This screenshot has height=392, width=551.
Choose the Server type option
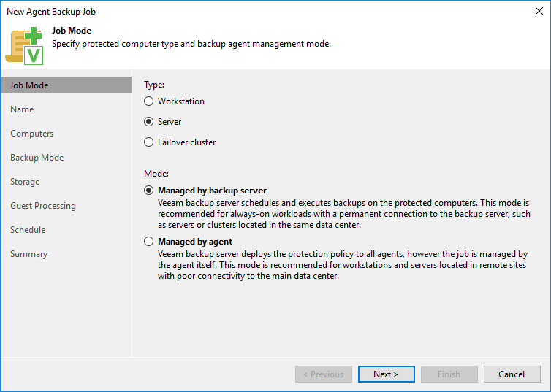click(x=149, y=122)
